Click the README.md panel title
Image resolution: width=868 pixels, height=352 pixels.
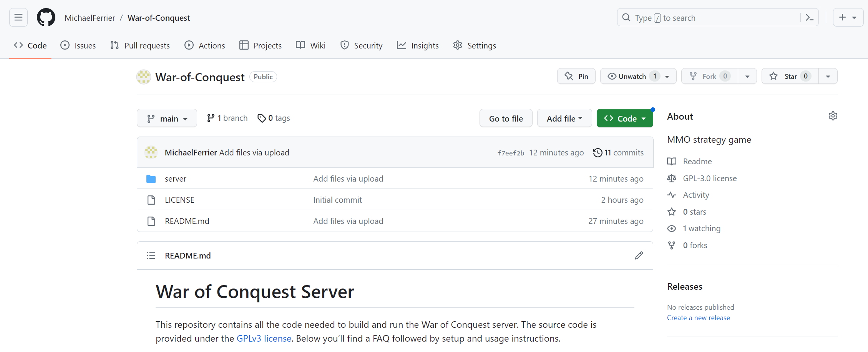click(x=188, y=255)
